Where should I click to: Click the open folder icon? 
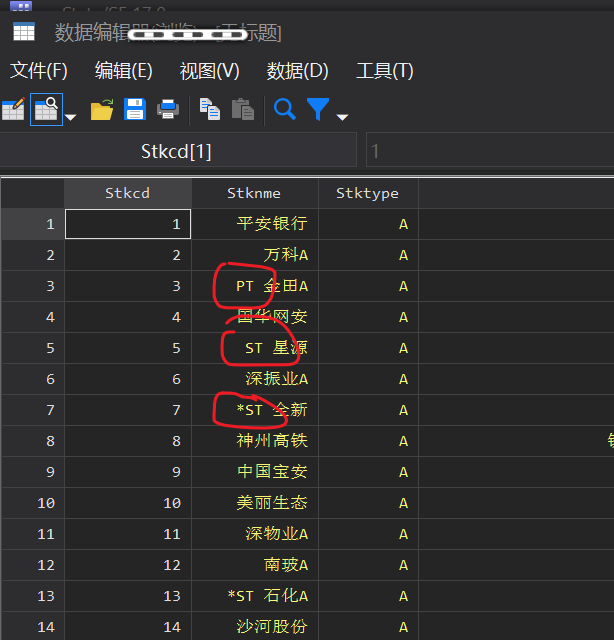coord(102,109)
